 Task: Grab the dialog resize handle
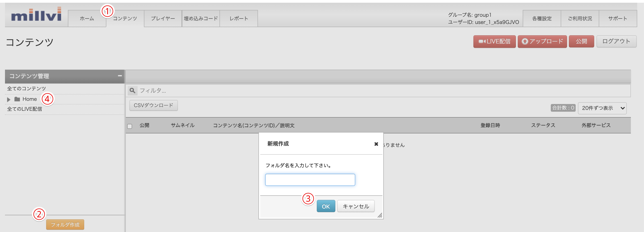(380, 215)
